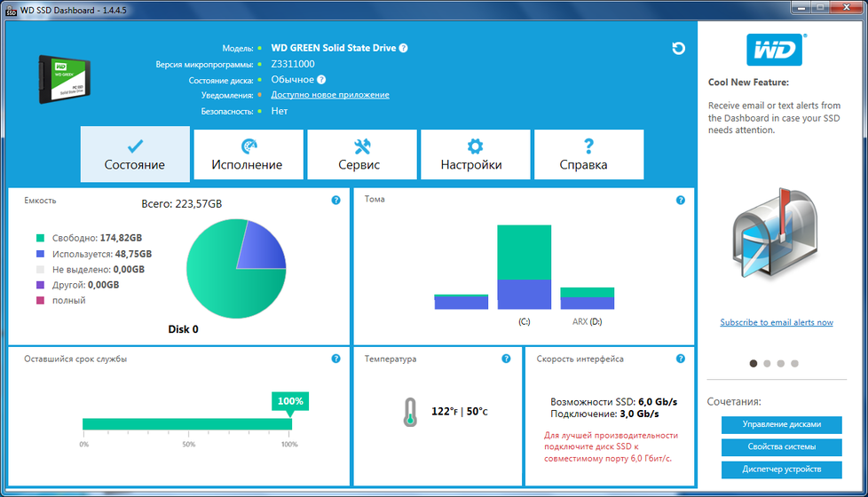Image resolution: width=868 pixels, height=497 pixels.
Task: Select the second carousel dot indicator
Action: click(x=768, y=363)
